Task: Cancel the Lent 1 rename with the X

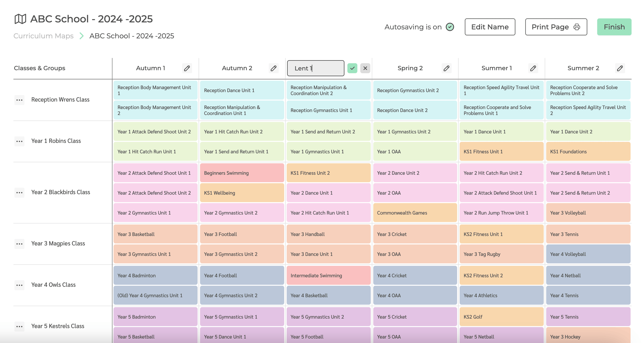Action: pos(365,68)
